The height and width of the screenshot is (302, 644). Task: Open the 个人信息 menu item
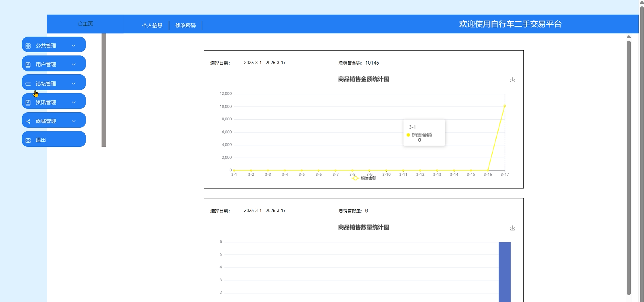152,25
